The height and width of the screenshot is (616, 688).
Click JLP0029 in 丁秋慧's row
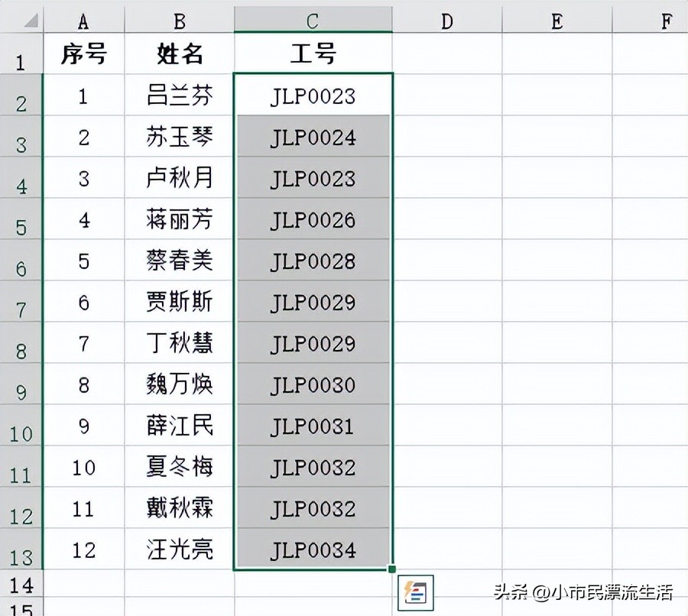pyautogui.click(x=313, y=342)
